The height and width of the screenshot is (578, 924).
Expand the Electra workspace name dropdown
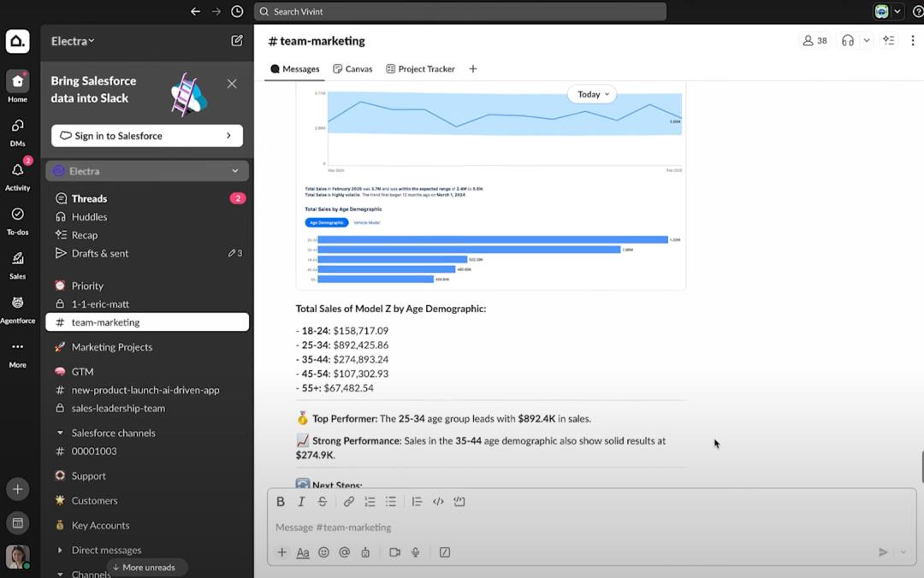point(73,41)
